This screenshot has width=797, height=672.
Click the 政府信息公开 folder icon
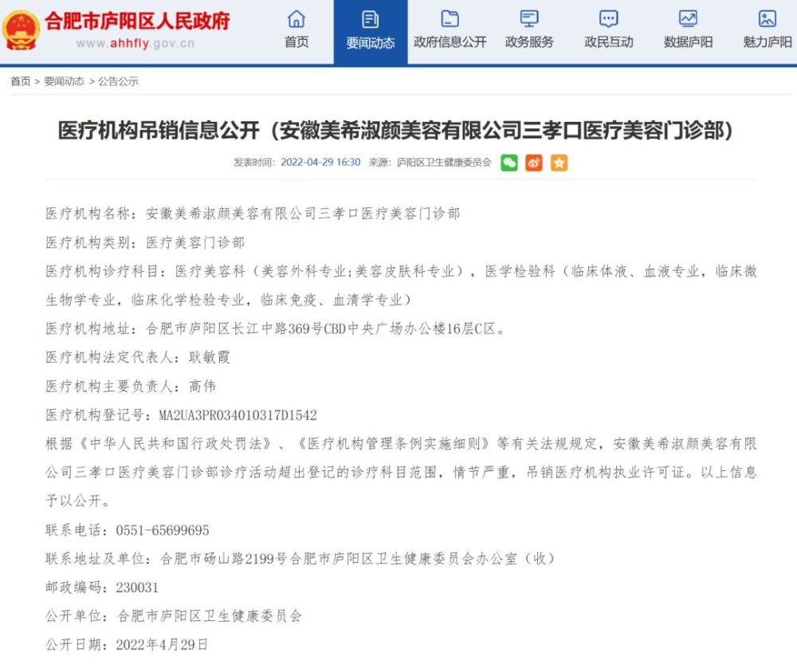click(x=450, y=19)
